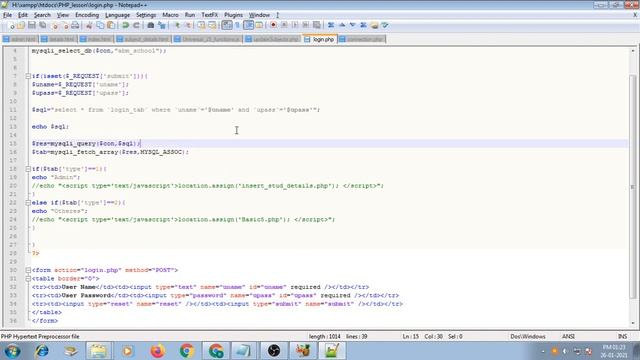Click the Paste toolbar icon
The width and height of the screenshot is (640, 360).
pyautogui.click(x=111, y=25)
